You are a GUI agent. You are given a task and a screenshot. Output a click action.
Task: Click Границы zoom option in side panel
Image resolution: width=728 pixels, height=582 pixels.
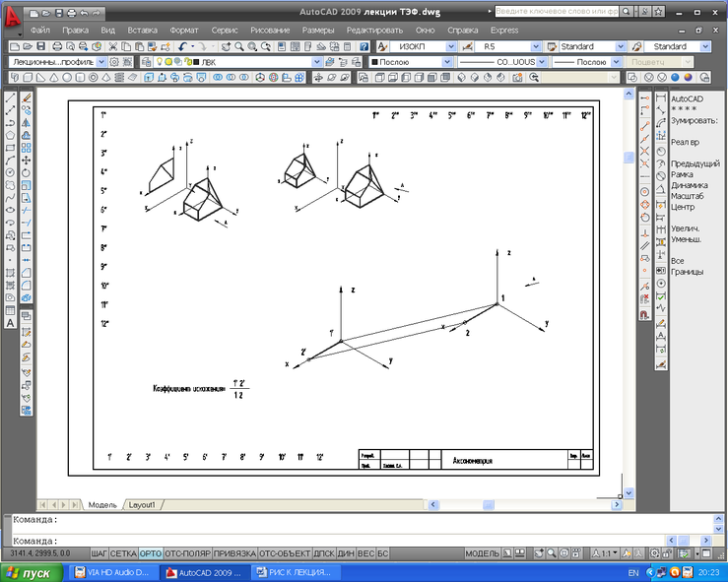688,272
